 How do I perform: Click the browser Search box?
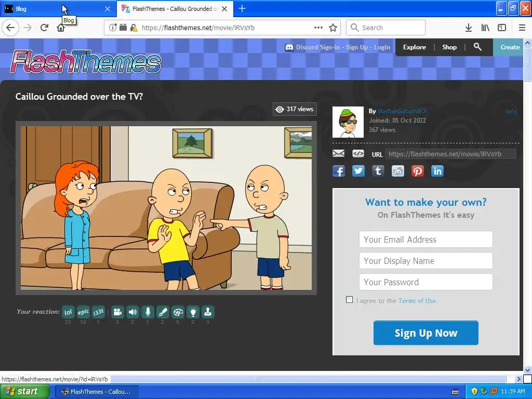point(386,28)
